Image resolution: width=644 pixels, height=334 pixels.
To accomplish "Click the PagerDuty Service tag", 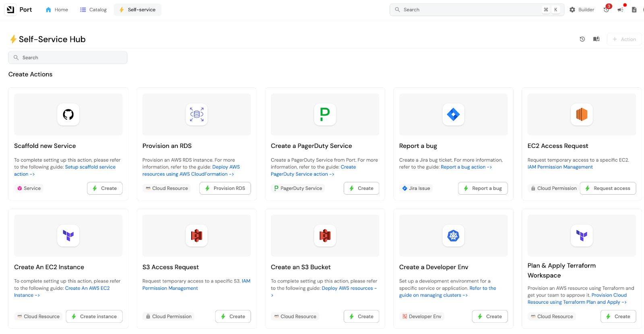I will tap(298, 188).
